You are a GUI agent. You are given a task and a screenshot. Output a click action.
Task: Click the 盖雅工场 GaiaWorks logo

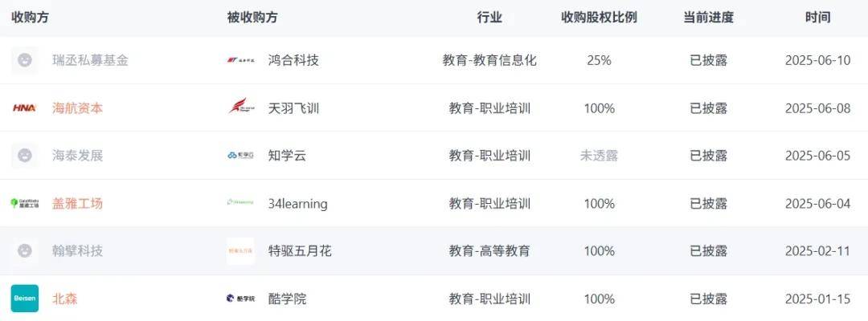pyautogui.click(x=25, y=203)
